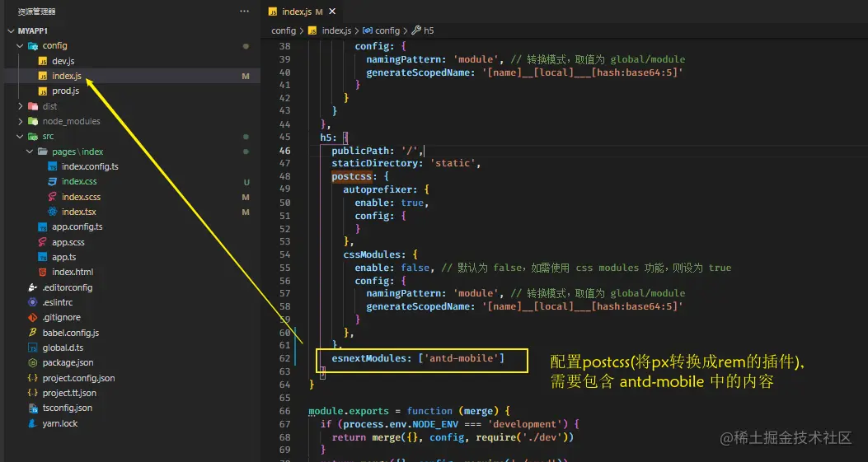This screenshot has height=462, width=868.
Task: Click staticDirectory on line 47
Action: click(x=375, y=163)
